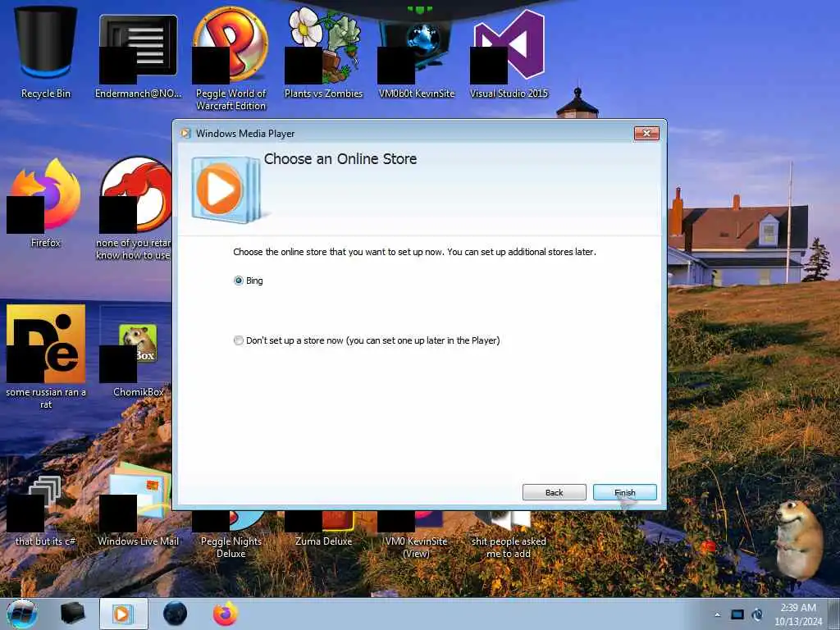The image size is (840, 630).
Task: Click the monitor icon in the system tray
Action: [x=737, y=614]
